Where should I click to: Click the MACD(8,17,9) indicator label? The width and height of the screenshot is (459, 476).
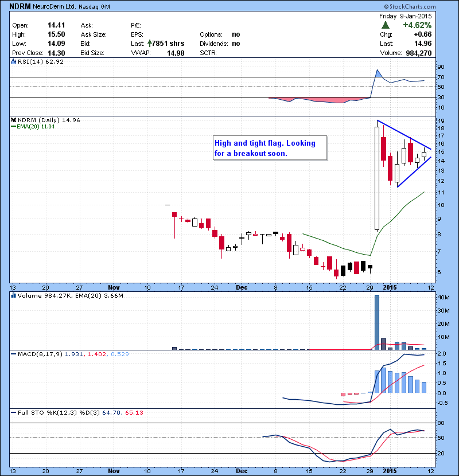[40, 354]
